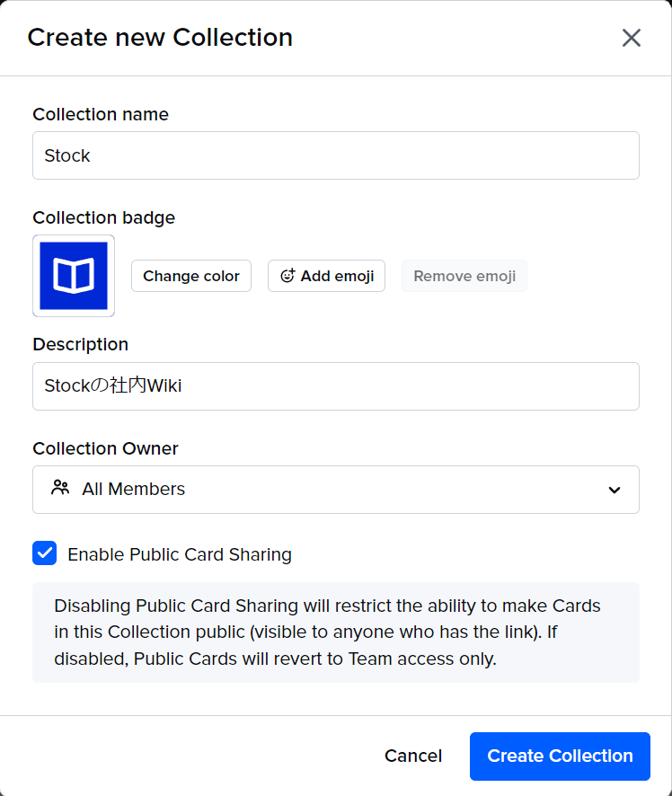Viewport: 672px width, 796px height.
Task: Select the blue book collection badge
Action: [74, 276]
